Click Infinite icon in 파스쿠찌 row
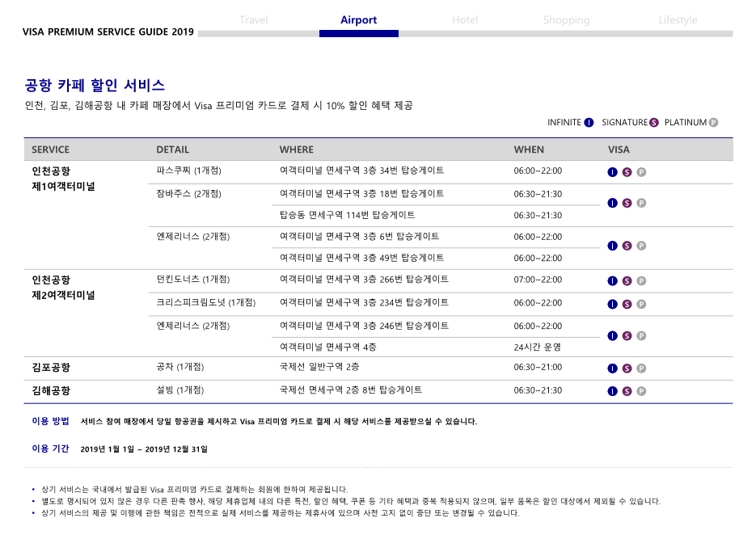Viewport: 756px width, 535px height. pyautogui.click(x=612, y=172)
